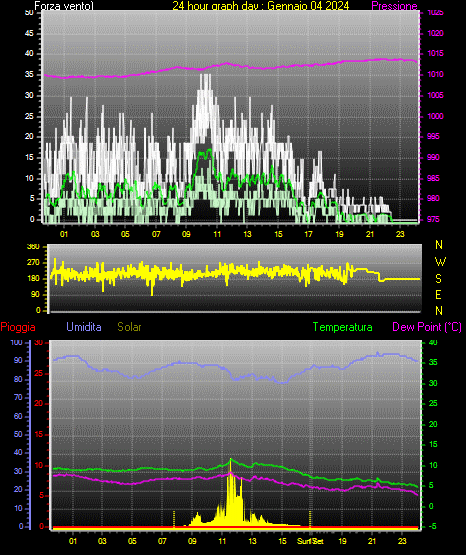Image resolution: width=466 pixels, height=555 pixels.
Task: Click the 'Dew Point (°C)' legend label
Action: (x=427, y=327)
